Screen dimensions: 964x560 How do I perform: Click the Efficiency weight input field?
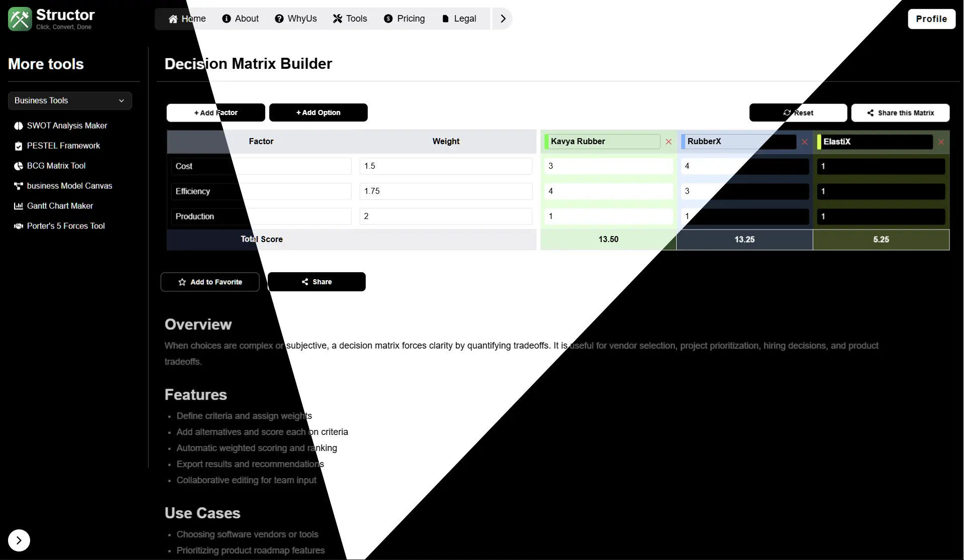(x=446, y=191)
